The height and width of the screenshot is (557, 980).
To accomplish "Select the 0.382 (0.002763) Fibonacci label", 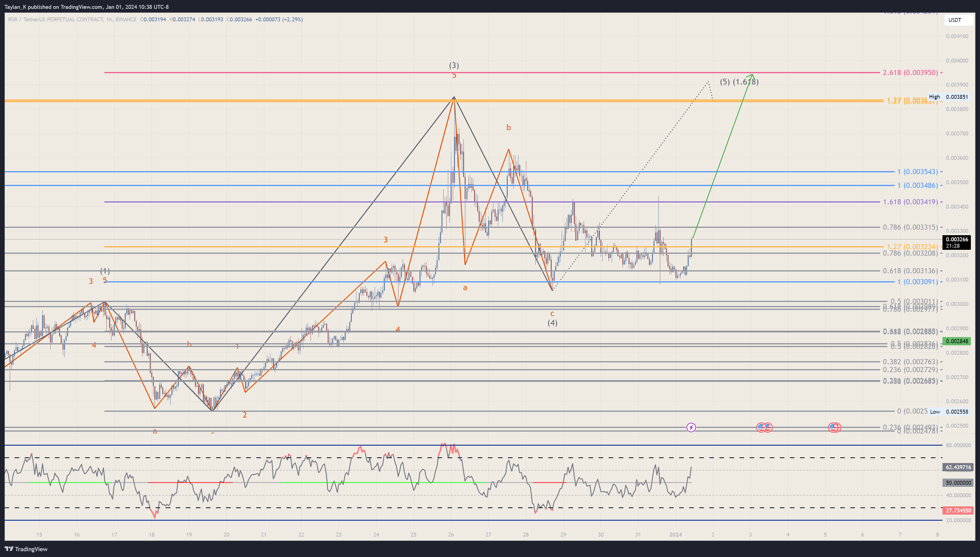I will [910, 362].
